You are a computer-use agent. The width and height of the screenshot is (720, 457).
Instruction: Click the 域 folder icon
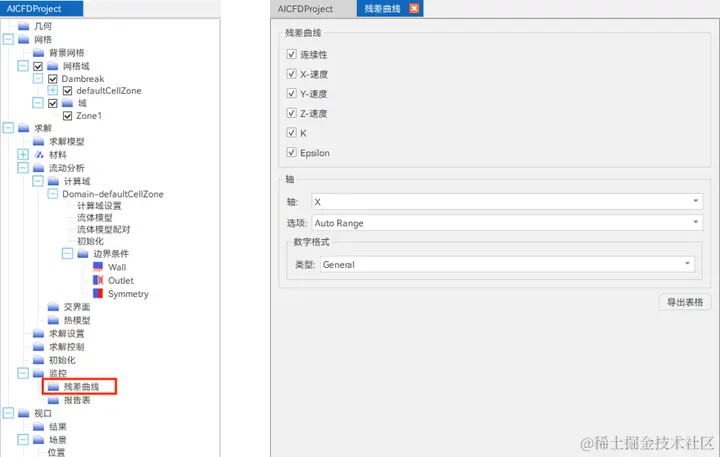click(x=68, y=102)
